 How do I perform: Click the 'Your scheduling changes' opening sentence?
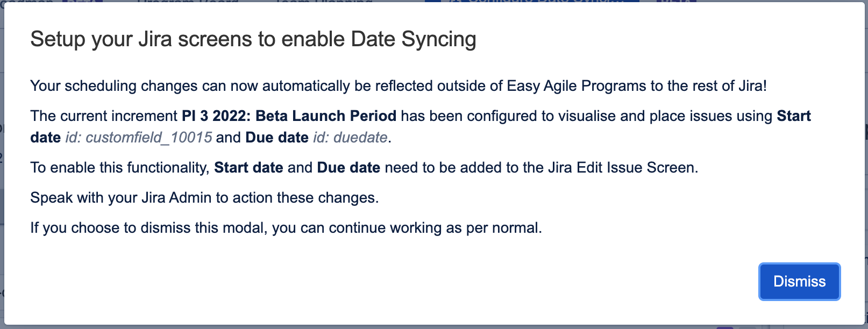(x=399, y=86)
